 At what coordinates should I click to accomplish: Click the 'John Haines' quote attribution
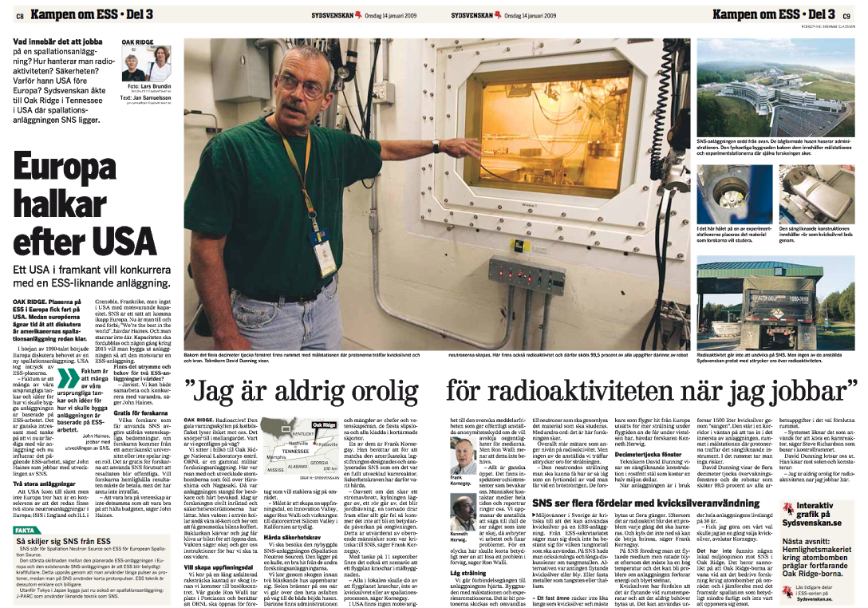point(86,441)
